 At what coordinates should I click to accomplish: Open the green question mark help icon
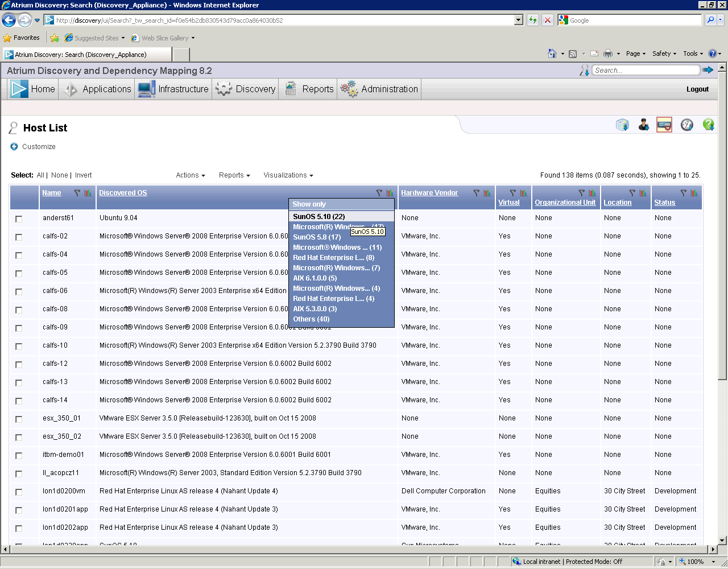[708, 125]
